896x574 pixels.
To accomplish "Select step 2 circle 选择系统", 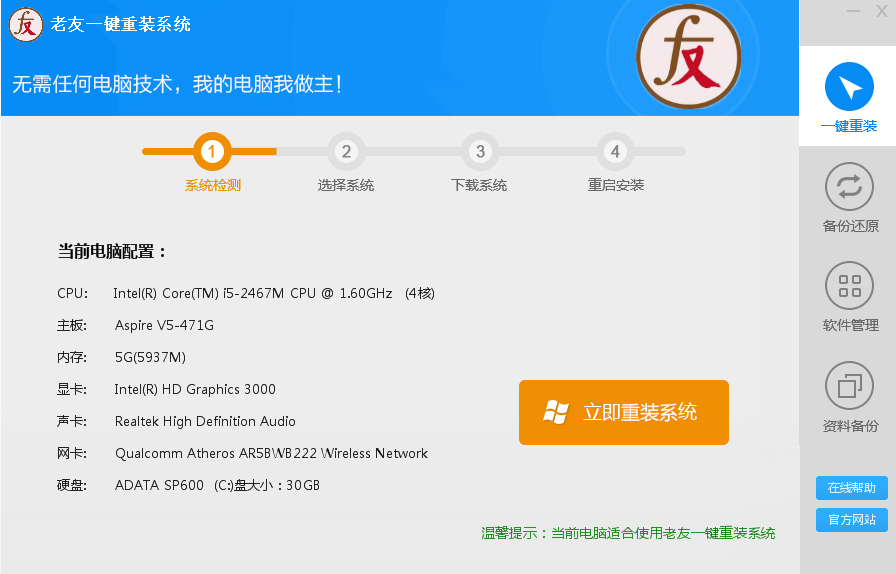I will 346,152.
